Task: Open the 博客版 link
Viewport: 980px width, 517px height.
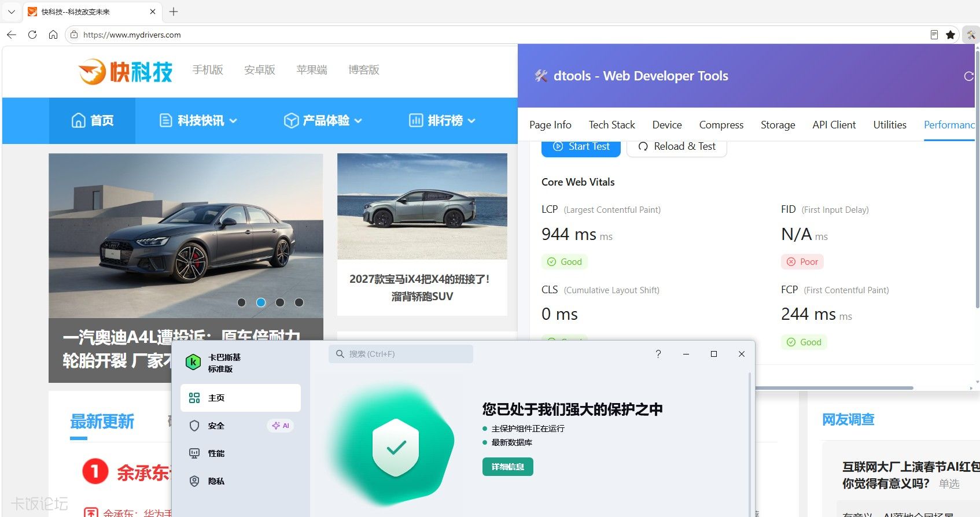Action: click(x=364, y=70)
